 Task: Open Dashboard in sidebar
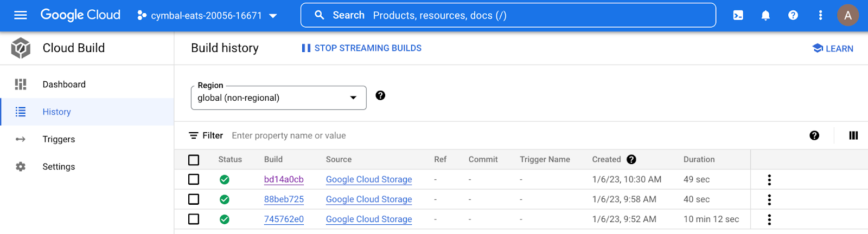tap(64, 84)
